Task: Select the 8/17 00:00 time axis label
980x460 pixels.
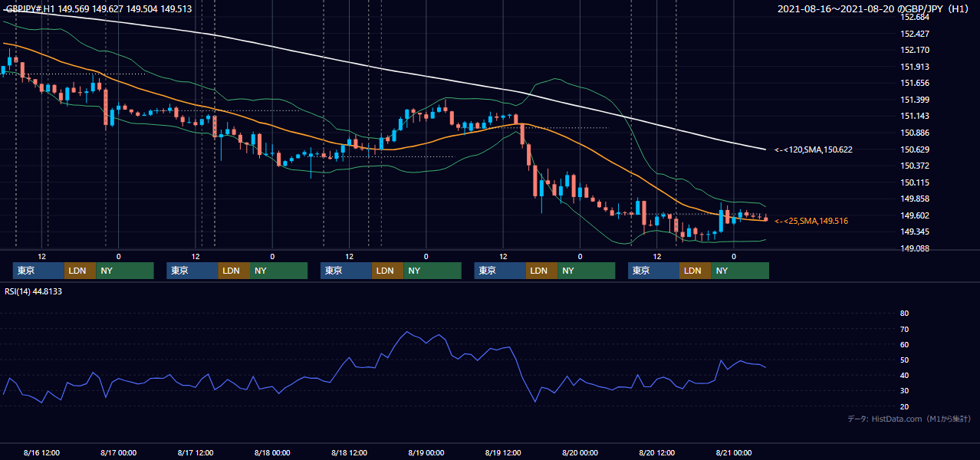Action: pyautogui.click(x=119, y=452)
